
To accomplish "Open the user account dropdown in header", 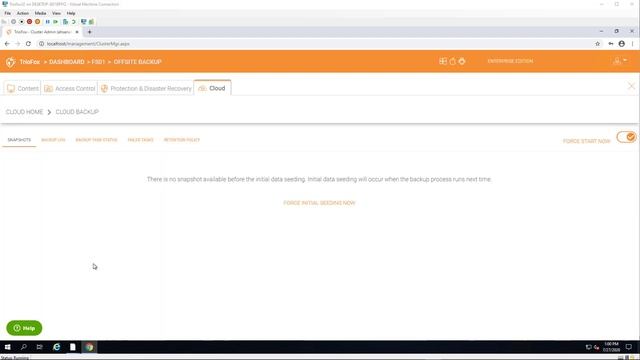I will tap(620, 61).
